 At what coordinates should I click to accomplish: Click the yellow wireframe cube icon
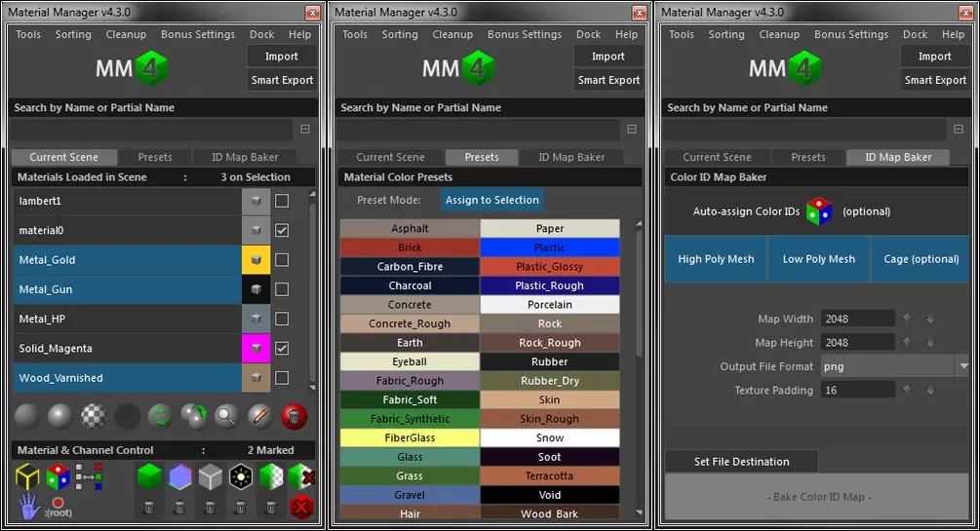pyautogui.click(x=27, y=477)
